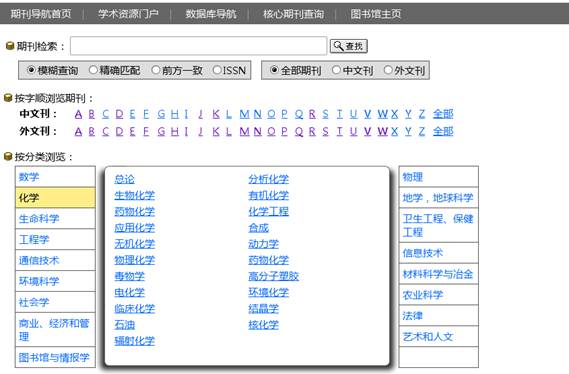Open the 生物化学 subcategory link
The width and height of the screenshot is (569, 374).
click(135, 196)
